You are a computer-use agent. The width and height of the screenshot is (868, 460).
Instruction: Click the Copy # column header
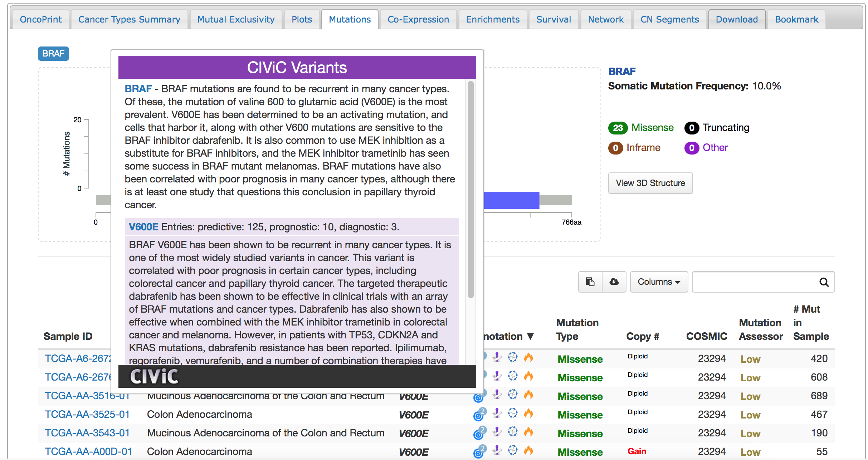(x=643, y=336)
